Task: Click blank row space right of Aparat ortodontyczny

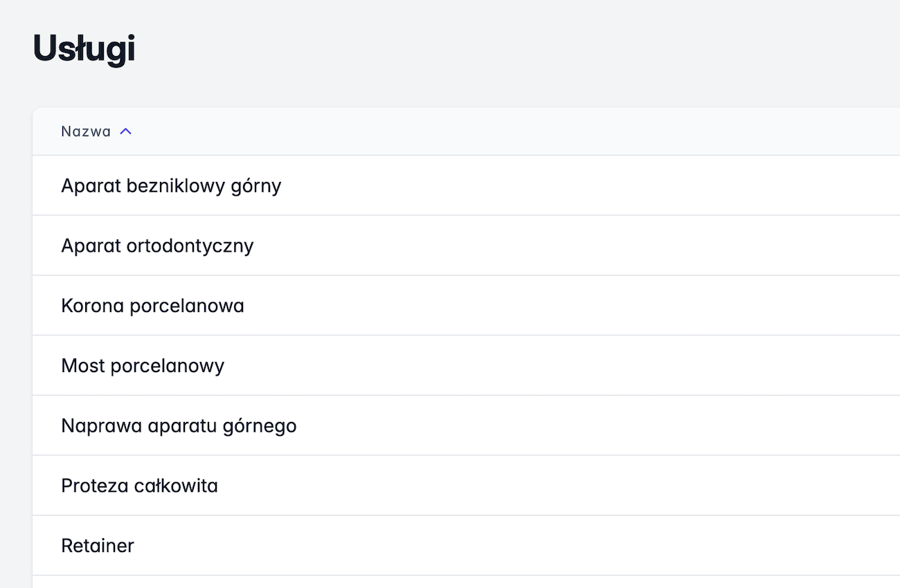Action: tap(554, 246)
